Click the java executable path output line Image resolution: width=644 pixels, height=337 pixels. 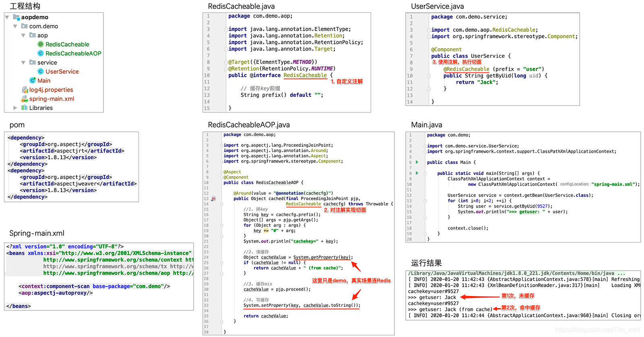coord(517,273)
